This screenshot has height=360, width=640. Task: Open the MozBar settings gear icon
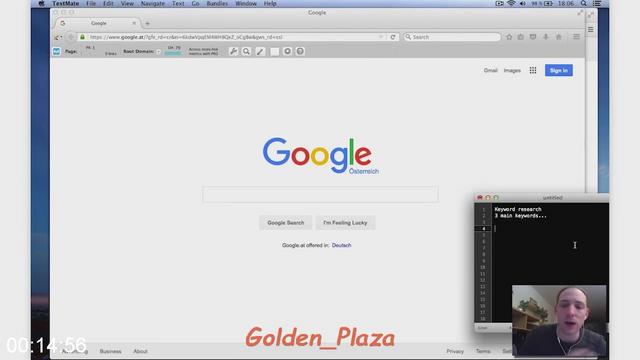[x=287, y=51]
